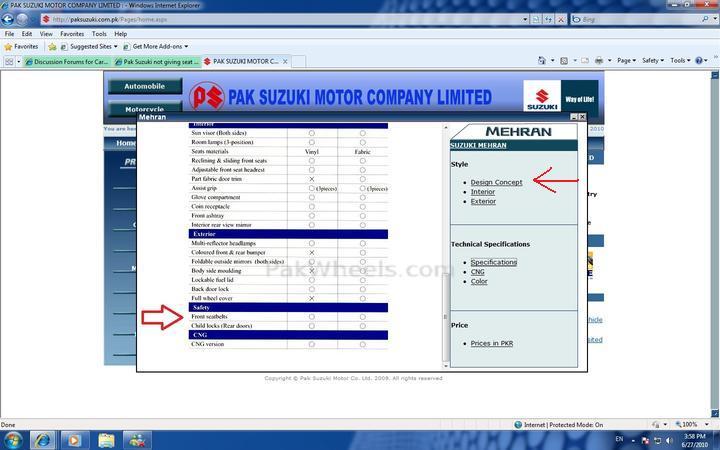Open search provider dropdown arrow next to Bing
Image resolution: width=720 pixels, height=450 pixels.
pos(714,19)
